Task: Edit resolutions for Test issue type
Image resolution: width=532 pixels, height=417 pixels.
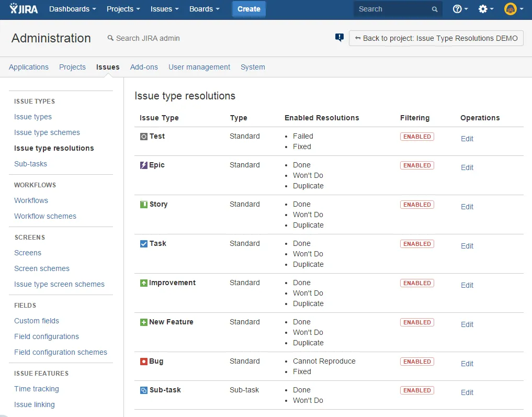Action: coord(467,139)
